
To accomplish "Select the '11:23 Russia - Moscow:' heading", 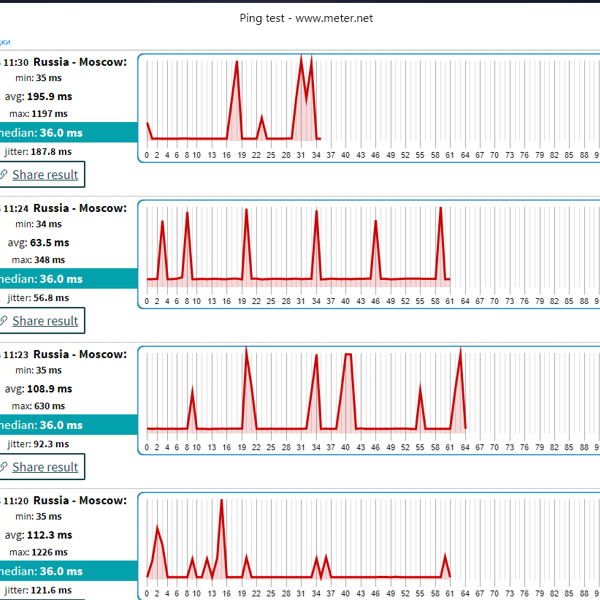I will [x=65, y=354].
